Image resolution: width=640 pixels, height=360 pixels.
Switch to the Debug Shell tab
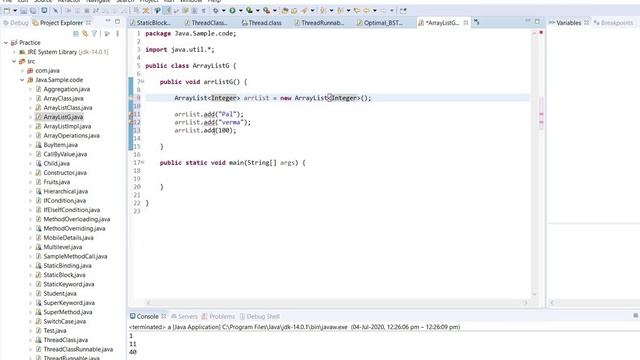pyautogui.click(x=260, y=316)
